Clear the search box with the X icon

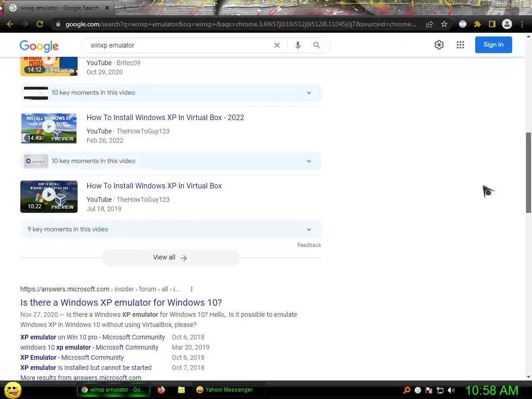pos(277,45)
